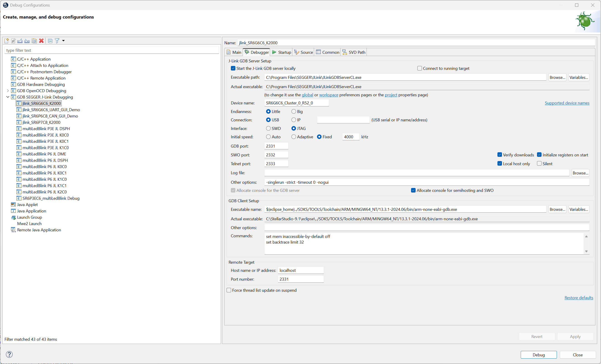
Task: Uncheck Start the J-Link GDB server locally
Action: [x=233, y=68]
